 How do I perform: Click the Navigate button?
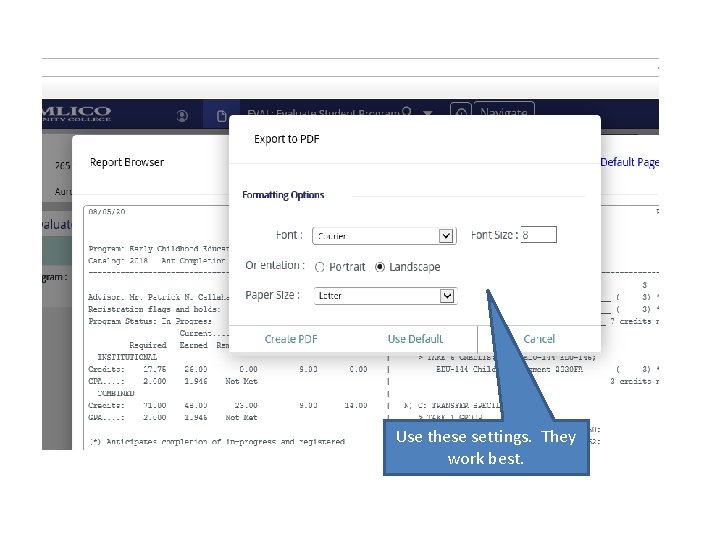[x=504, y=109]
